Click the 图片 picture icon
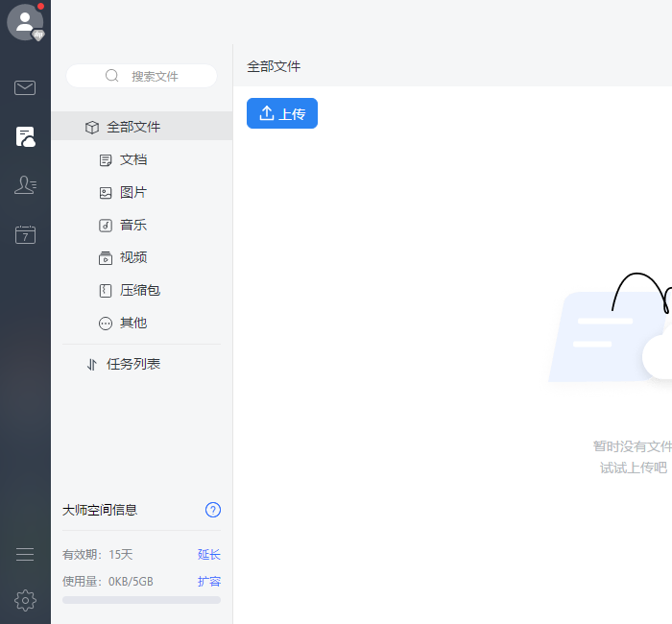The image size is (672, 624). 106,193
